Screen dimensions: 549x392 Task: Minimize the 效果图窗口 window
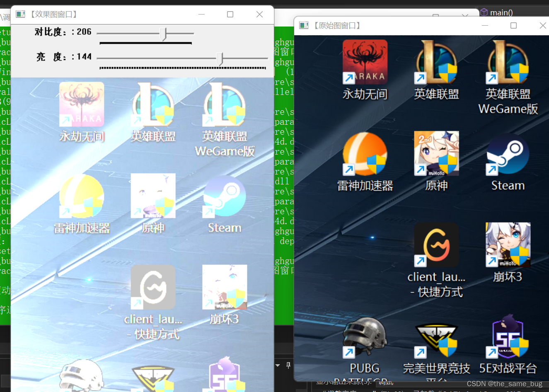pyautogui.click(x=202, y=14)
